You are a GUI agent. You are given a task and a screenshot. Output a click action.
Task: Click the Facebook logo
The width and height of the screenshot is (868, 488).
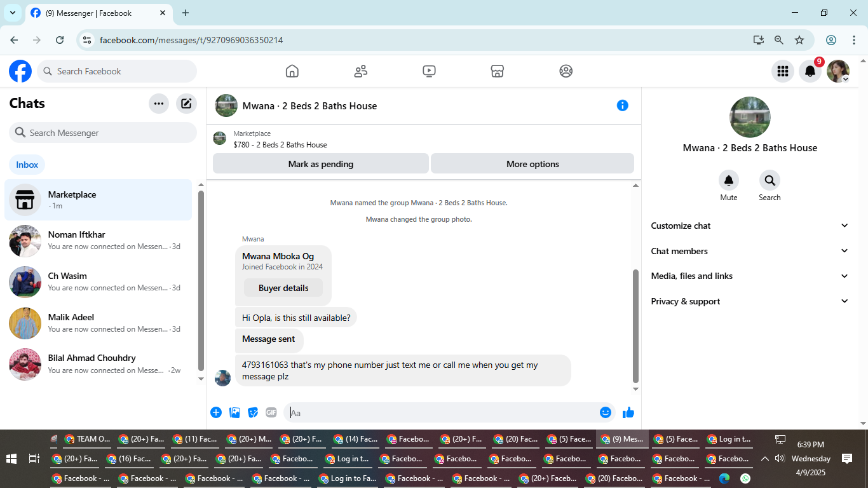point(20,71)
